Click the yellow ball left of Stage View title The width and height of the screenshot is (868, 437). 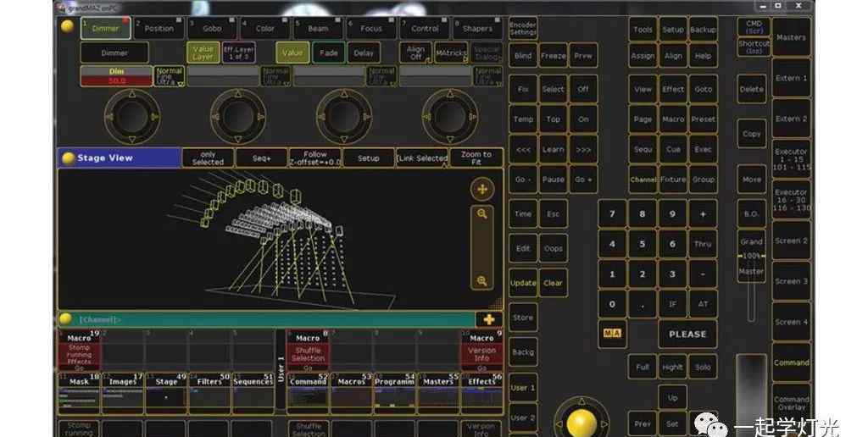pos(68,158)
